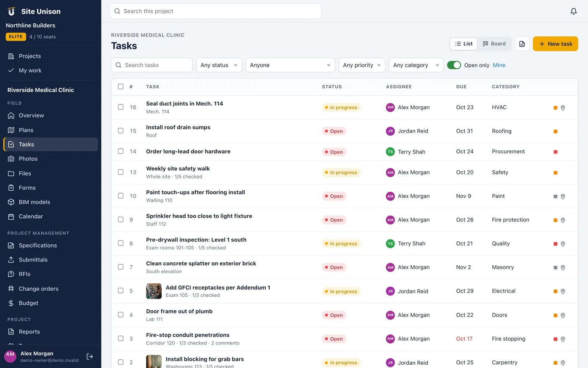The image size is (588, 368).
Task: Click location pin on Add GFCI receptacles row
Action: [563, 291]
